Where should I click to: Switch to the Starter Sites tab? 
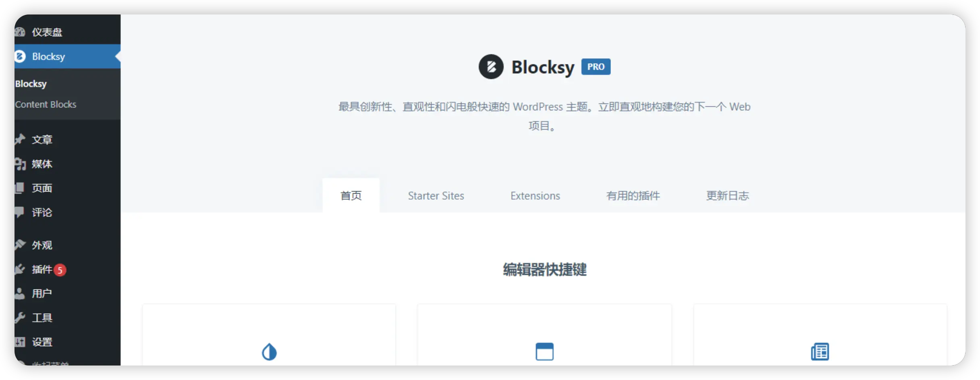[x=436, y=196]
